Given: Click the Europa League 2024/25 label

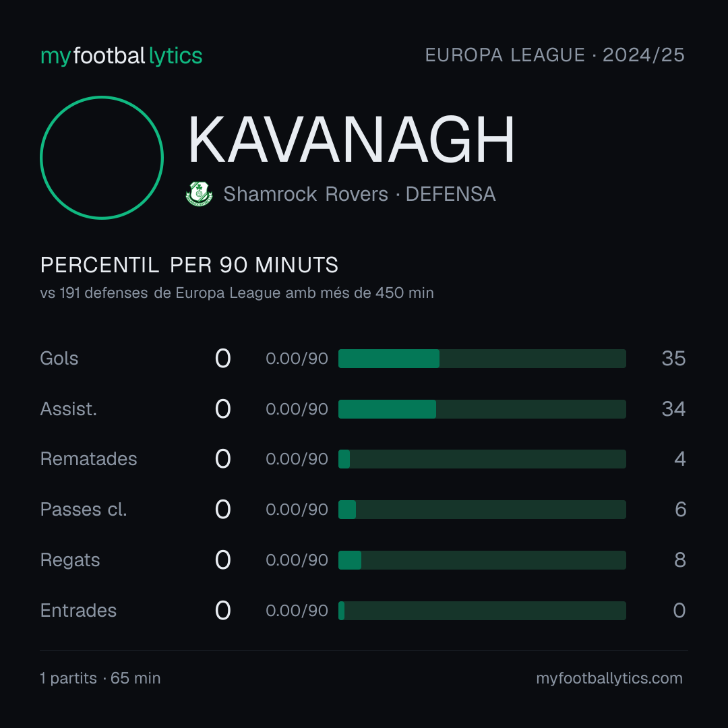Looking at the screenshot, I should pos(555,55).
